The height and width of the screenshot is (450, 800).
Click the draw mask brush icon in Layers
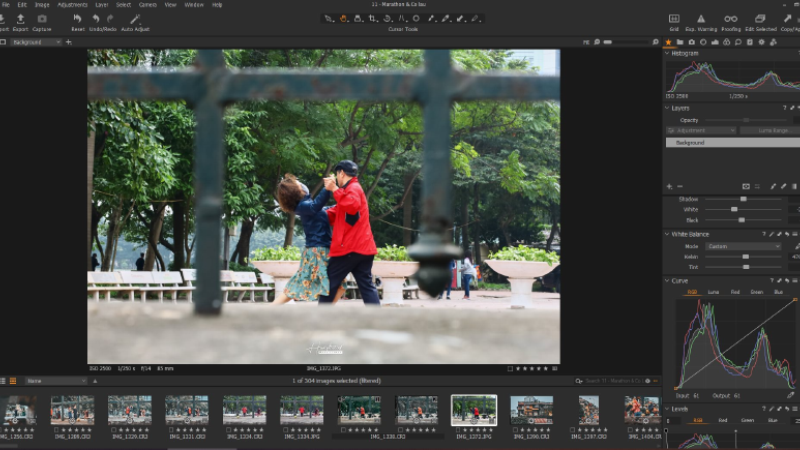tap(773, 187)
